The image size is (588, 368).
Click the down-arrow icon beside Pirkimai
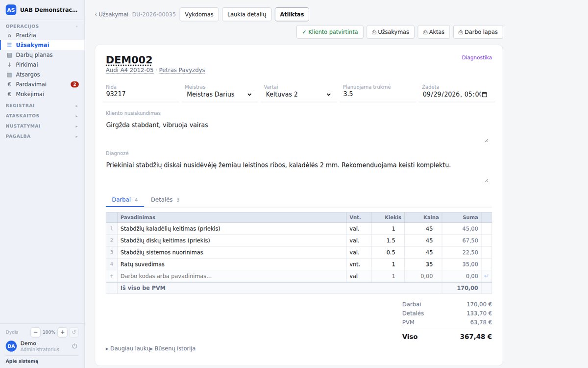[9, 65]
